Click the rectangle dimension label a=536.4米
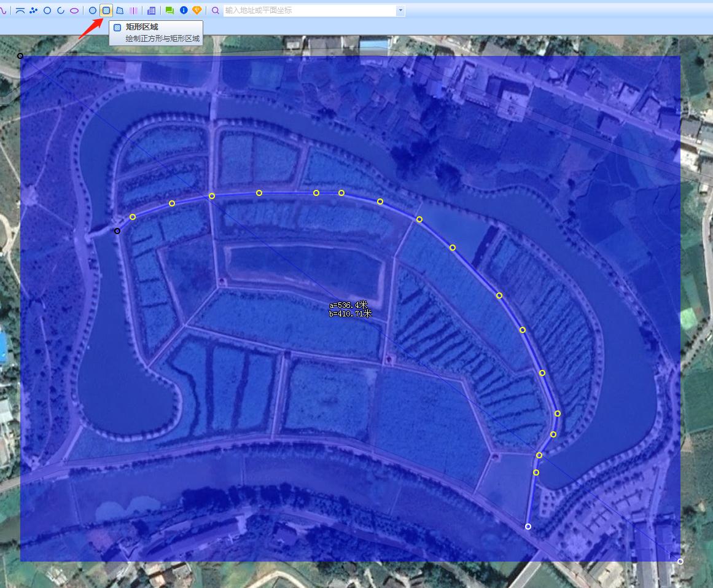Screen dimensions: 713x588 tap(348, 305)
